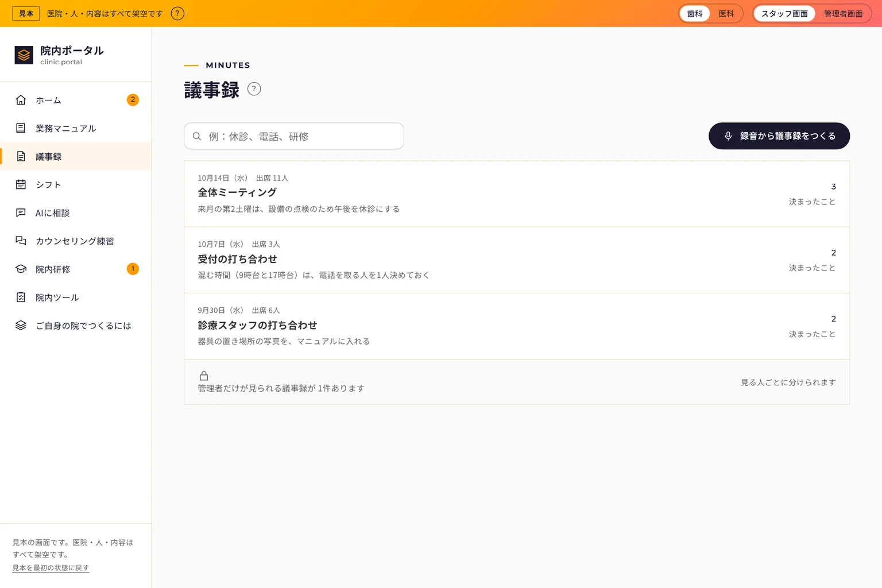Click the clinic portal logo icon

click(24, 55)
